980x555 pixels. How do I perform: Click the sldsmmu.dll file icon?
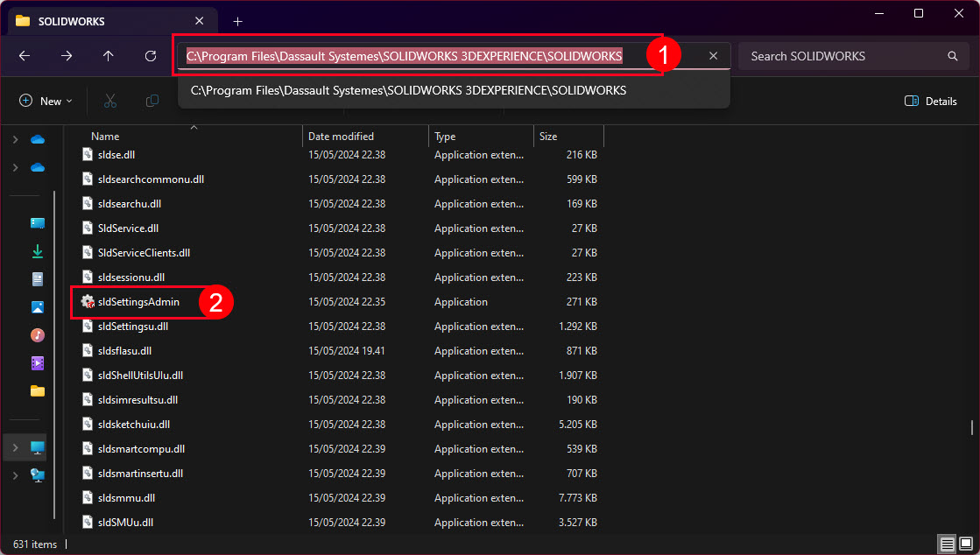[x=88, y=498]
